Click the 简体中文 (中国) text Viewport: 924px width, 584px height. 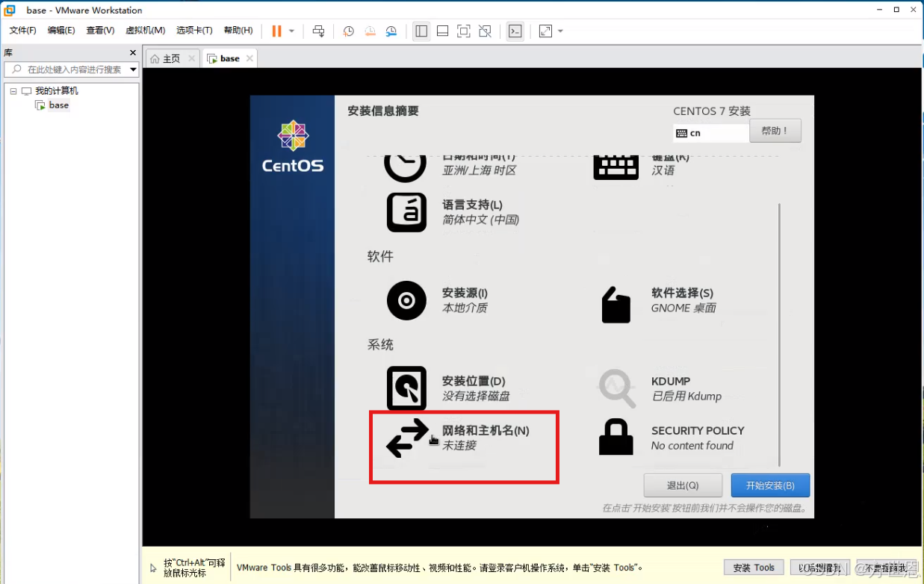click(480, 220)
